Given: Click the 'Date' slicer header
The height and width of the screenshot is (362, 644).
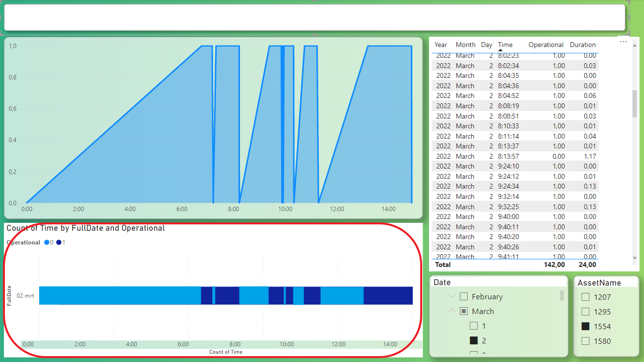Looking at the screenshot, I should point(442,282).
